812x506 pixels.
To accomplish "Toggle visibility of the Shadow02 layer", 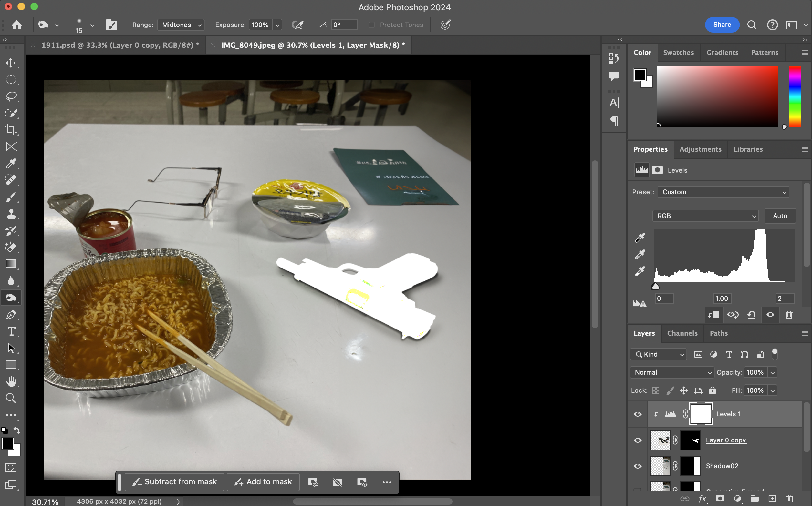I will [x=638, y=466].
